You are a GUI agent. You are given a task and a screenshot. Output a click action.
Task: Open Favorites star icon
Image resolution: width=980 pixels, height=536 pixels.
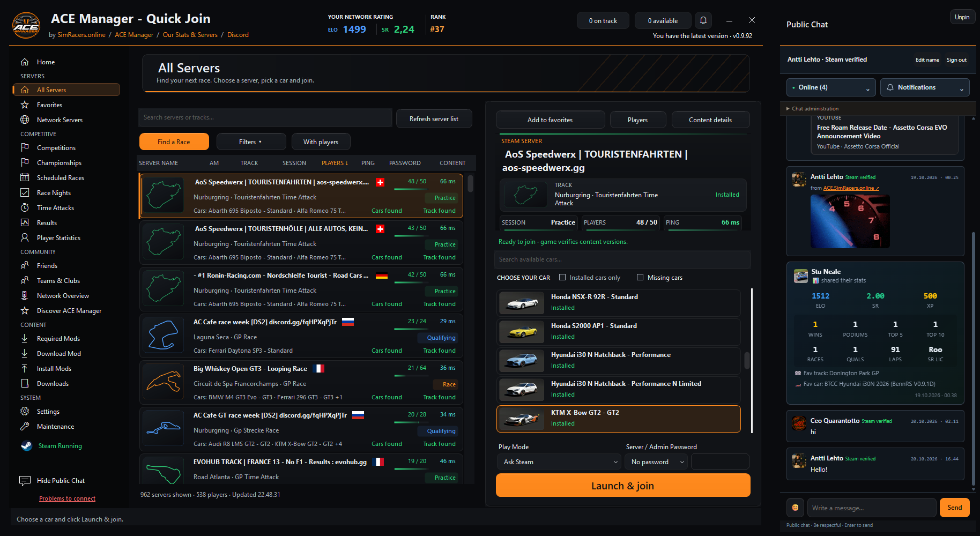(x=25, y=105)
